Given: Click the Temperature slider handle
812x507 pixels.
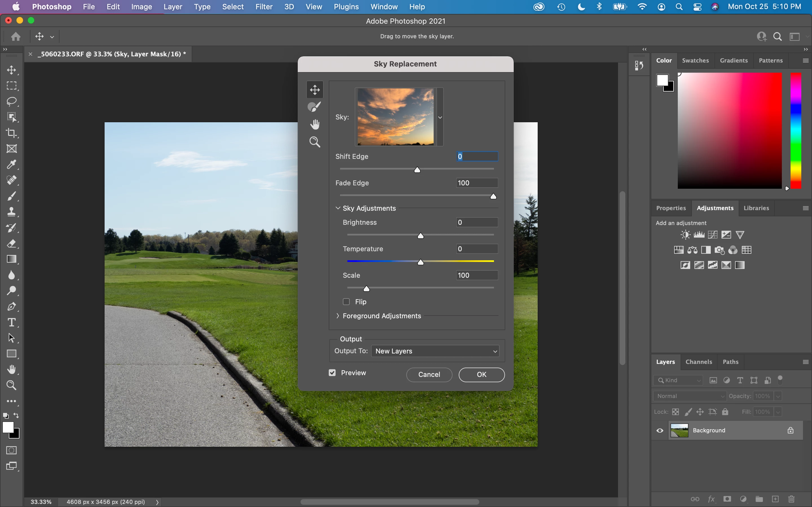Looking at the screenshot, I should tap(420, 262).
